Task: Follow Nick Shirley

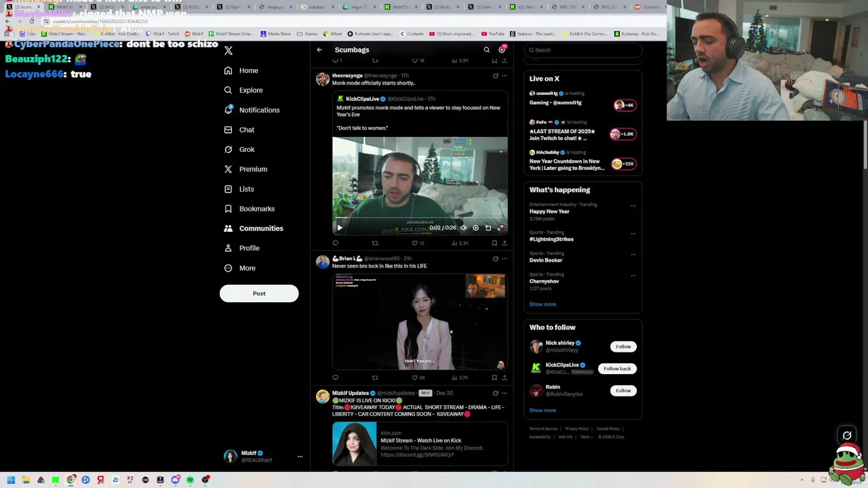Action: tap(623, 347)
